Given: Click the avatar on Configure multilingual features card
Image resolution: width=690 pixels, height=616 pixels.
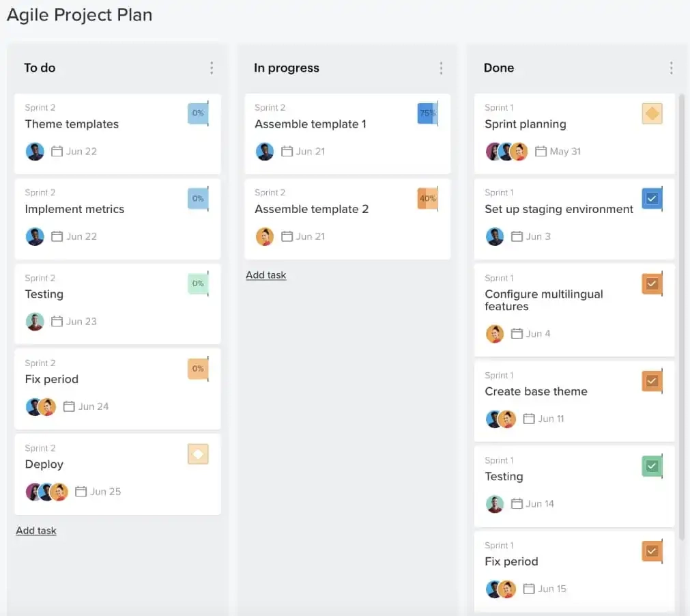Looking at the screenshot, I should pos(495,333).
